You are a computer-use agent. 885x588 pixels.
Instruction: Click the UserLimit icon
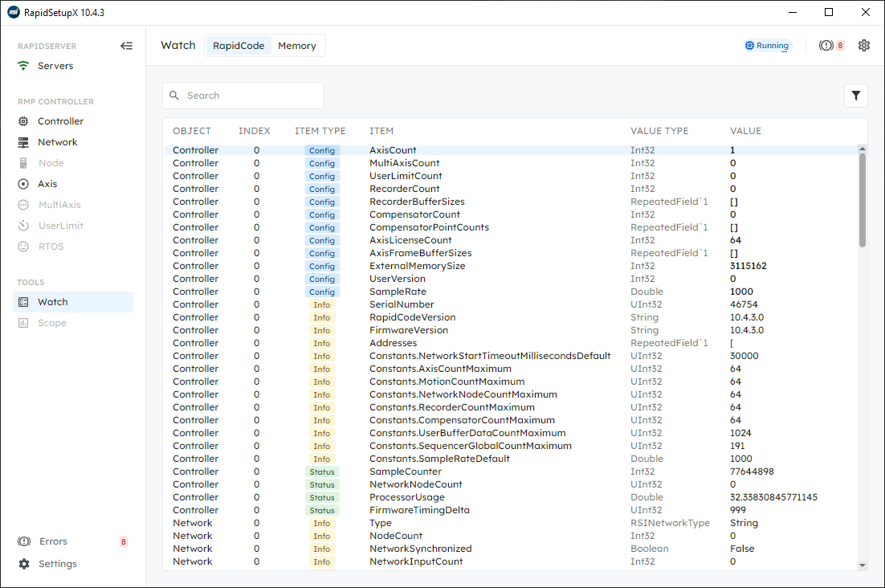pos(23,226)
